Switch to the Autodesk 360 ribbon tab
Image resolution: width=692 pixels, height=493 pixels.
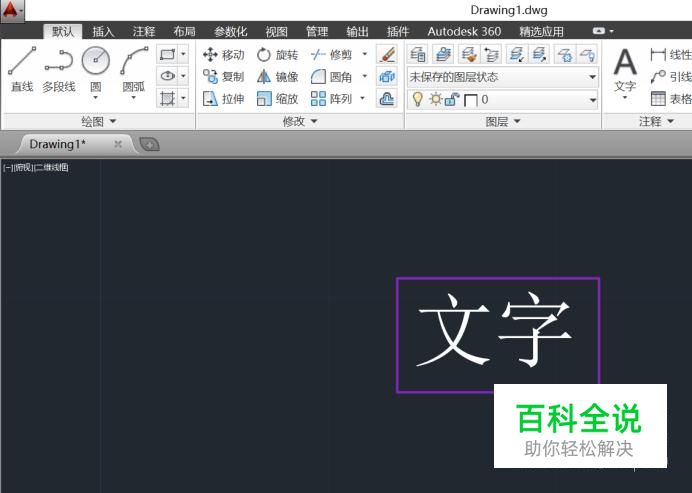pos(464,31)
